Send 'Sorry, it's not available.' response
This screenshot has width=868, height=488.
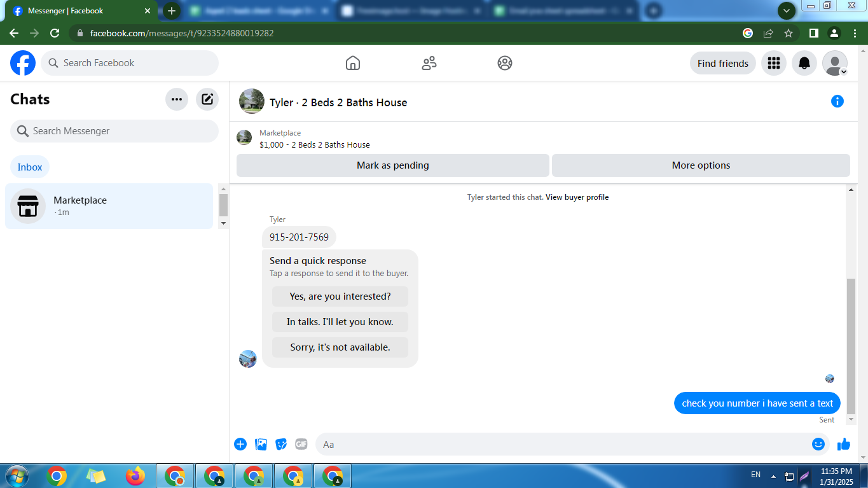tap(340, 347)
